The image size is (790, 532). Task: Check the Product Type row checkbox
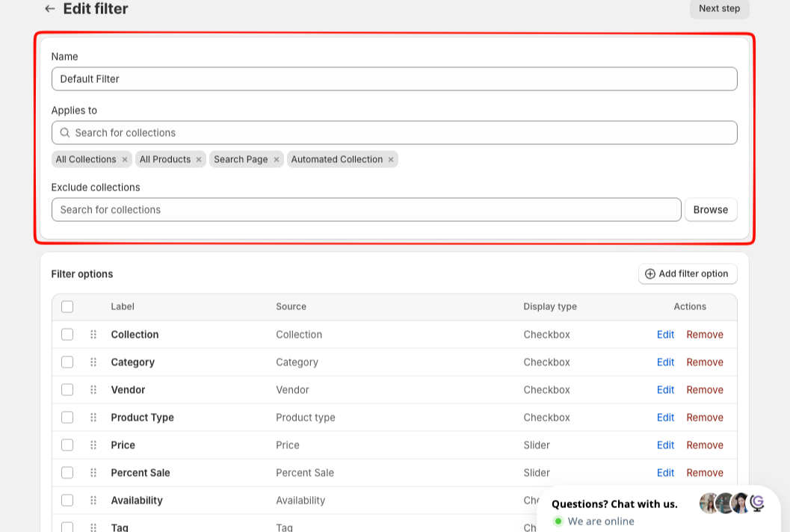[67, 418]
